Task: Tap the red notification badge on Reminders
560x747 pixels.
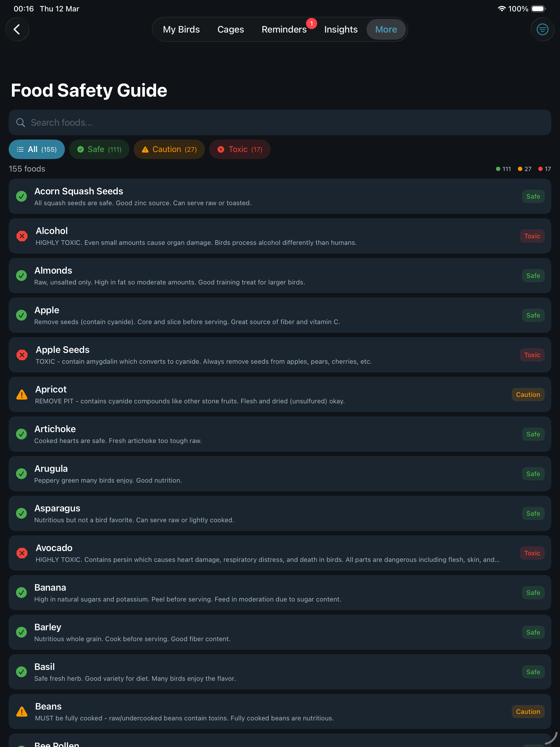Action: [311, 24]
